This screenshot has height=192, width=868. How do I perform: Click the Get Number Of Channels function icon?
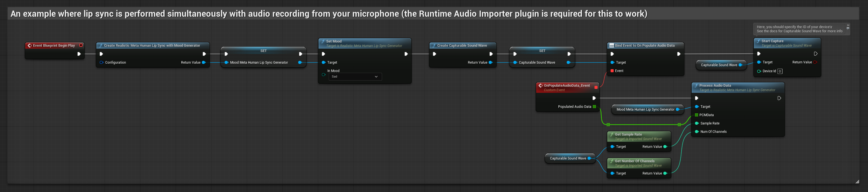tap(612, 161)
